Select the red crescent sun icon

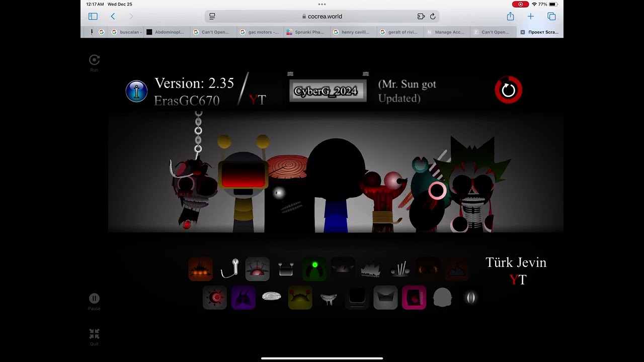[x=215, y=298]
